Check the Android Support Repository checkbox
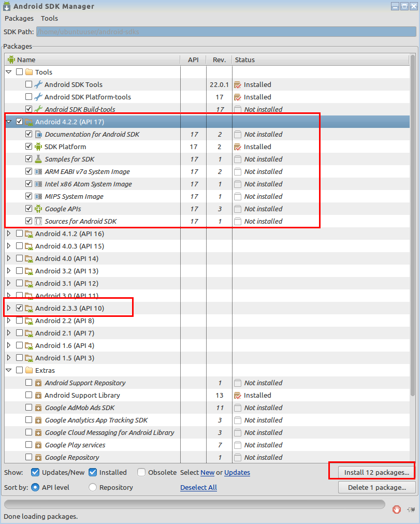420x524 pixels. (x=28, y=382)
